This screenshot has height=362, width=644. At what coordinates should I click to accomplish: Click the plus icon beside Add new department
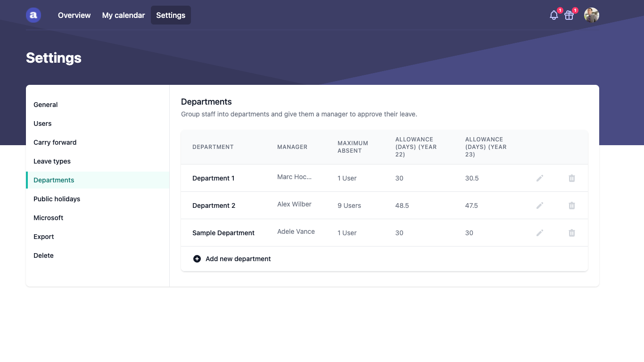coord(197,258)
